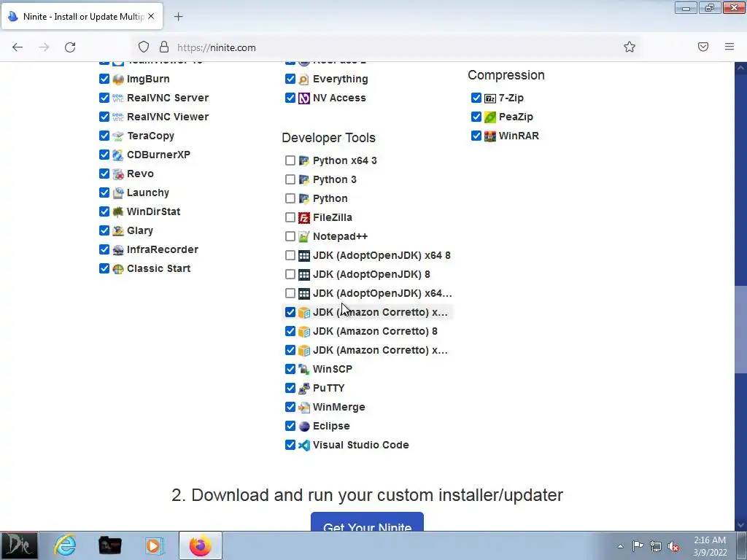Viewport: 747px width, 560px height.
Task: Enable the Python x64 3 checkbox
Action: click(x=290, y=160)
